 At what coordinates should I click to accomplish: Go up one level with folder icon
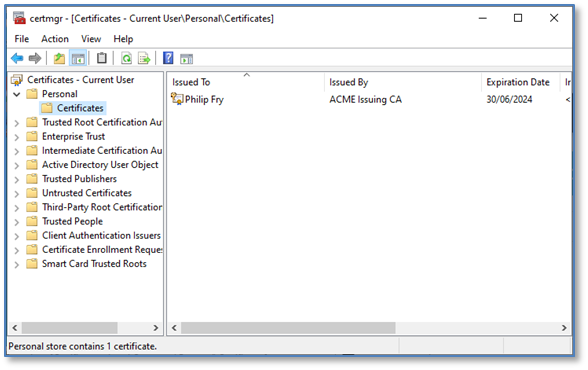[x=59, y=58]
